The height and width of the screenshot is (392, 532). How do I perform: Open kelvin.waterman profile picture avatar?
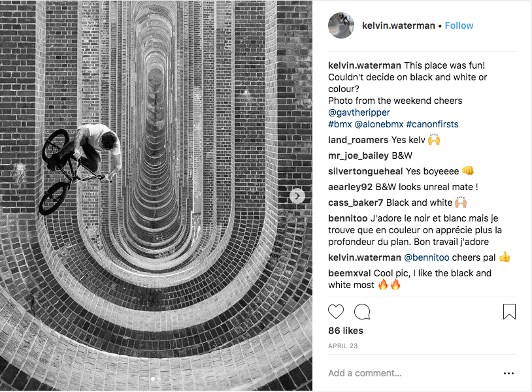(341, 25)
